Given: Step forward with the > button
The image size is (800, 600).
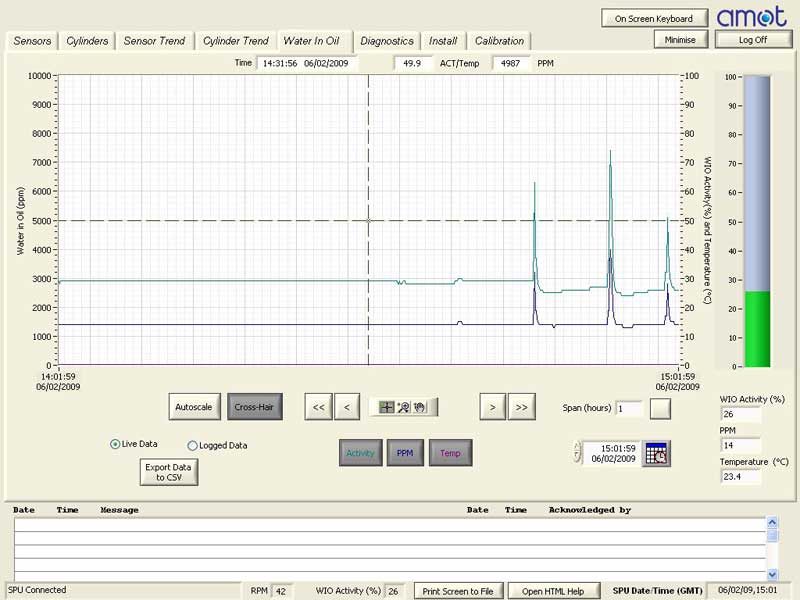Looking at the screenshot, I should click(492, 407).
